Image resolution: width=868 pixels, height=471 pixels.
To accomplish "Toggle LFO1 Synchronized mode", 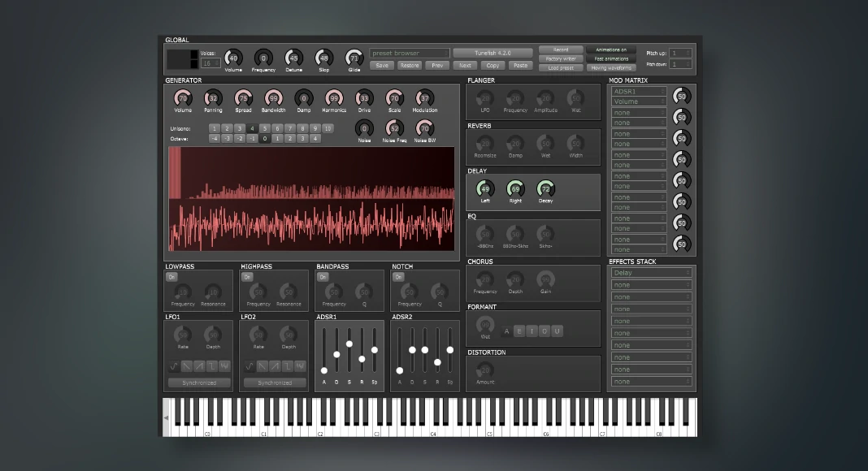I will [199, 382].
